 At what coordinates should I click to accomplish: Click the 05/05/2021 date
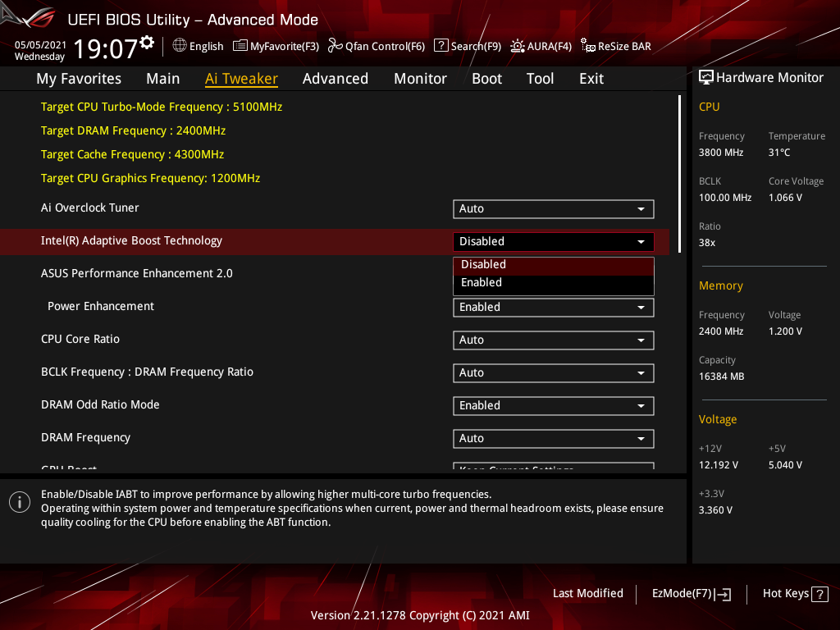(40, 45)
